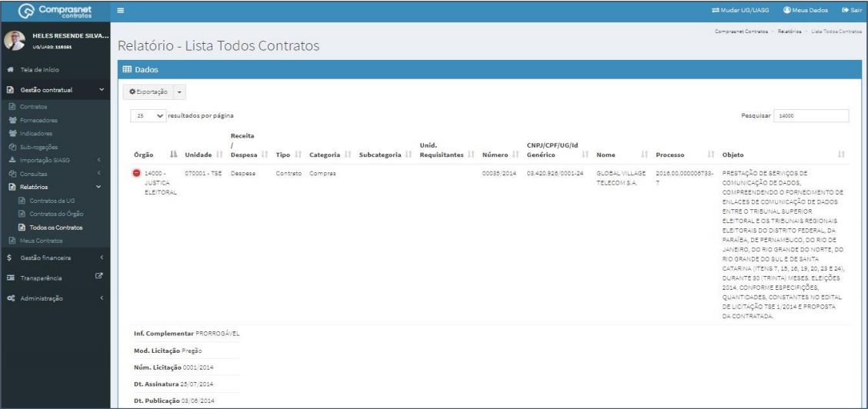Open Mudar UG/UASG in top bar
Screen dimensions: 868x409
[x=740, y=11]
